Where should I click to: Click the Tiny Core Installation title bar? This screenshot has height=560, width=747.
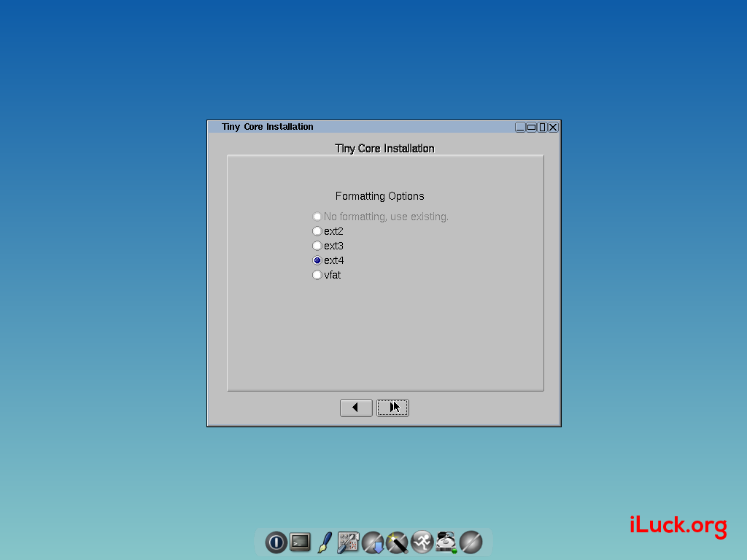click(365, 126)
